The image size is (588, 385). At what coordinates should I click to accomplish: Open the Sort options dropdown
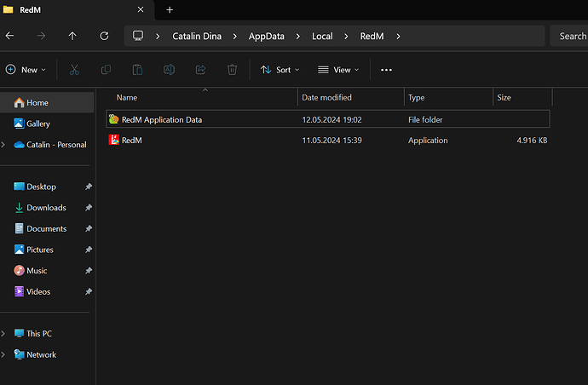280,70
